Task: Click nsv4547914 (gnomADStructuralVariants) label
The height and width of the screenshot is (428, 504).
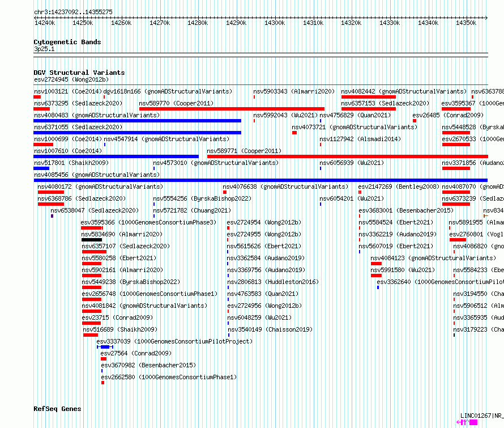Action: tap(166, 139)
